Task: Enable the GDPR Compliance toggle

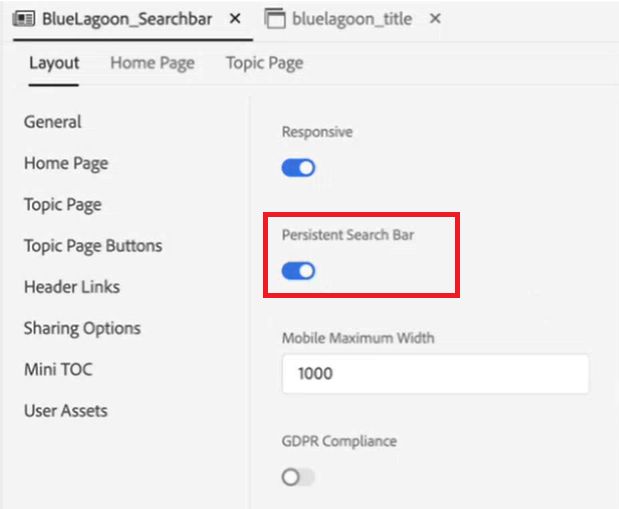Action: click(x=298, y=477)
